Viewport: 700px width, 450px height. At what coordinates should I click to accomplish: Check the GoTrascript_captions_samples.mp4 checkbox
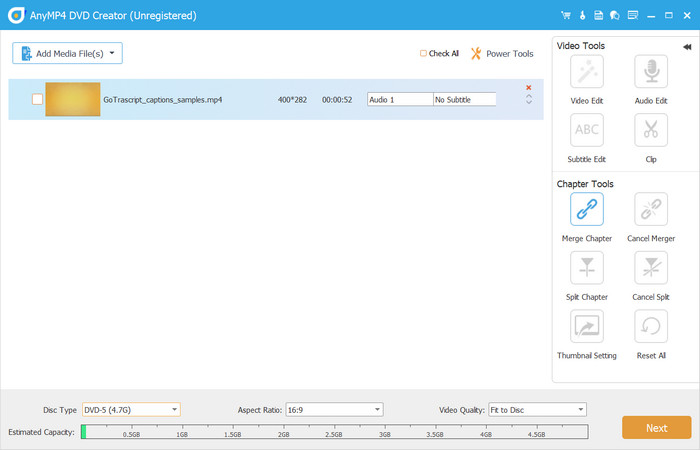click(x=38, y=99)
